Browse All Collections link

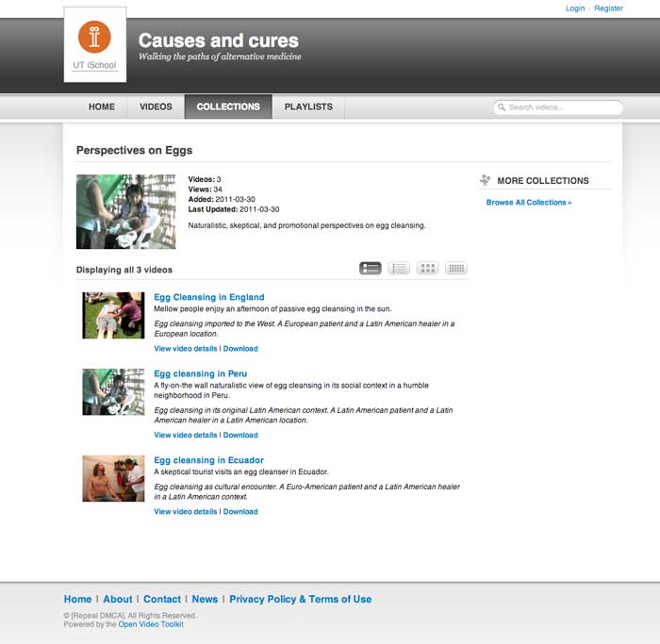[528, 203]
